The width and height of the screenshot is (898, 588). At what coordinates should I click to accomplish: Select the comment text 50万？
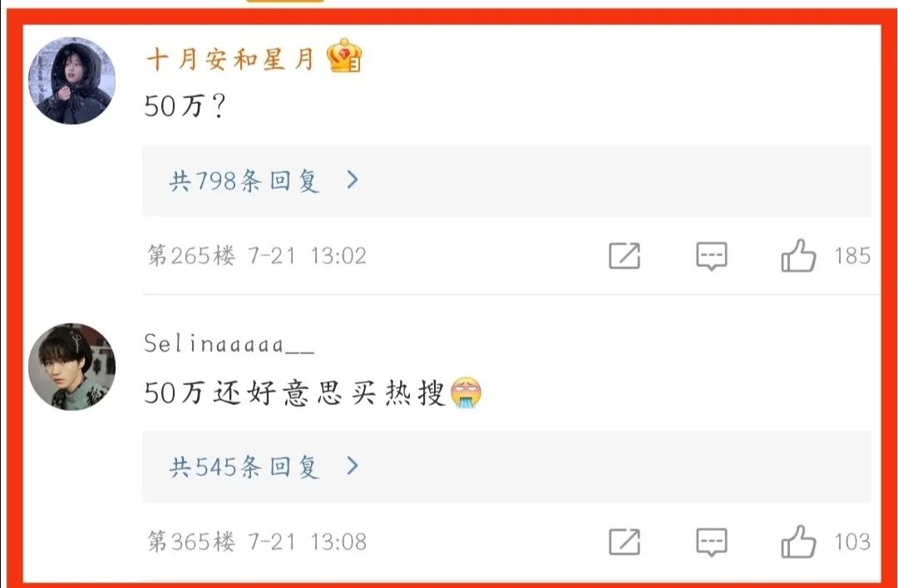point(185,106)
